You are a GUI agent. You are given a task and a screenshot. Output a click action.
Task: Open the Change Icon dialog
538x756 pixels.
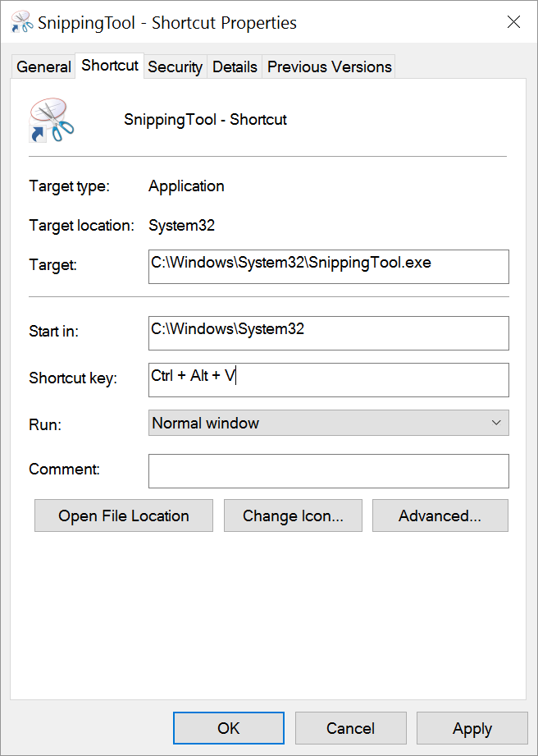click(293, 515)
